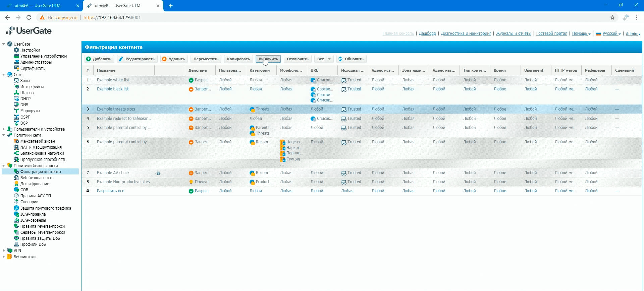Viewport: 644px width, 291px height.
Task: Click the Firewall icon in sidebar
Action: [16, 141]
